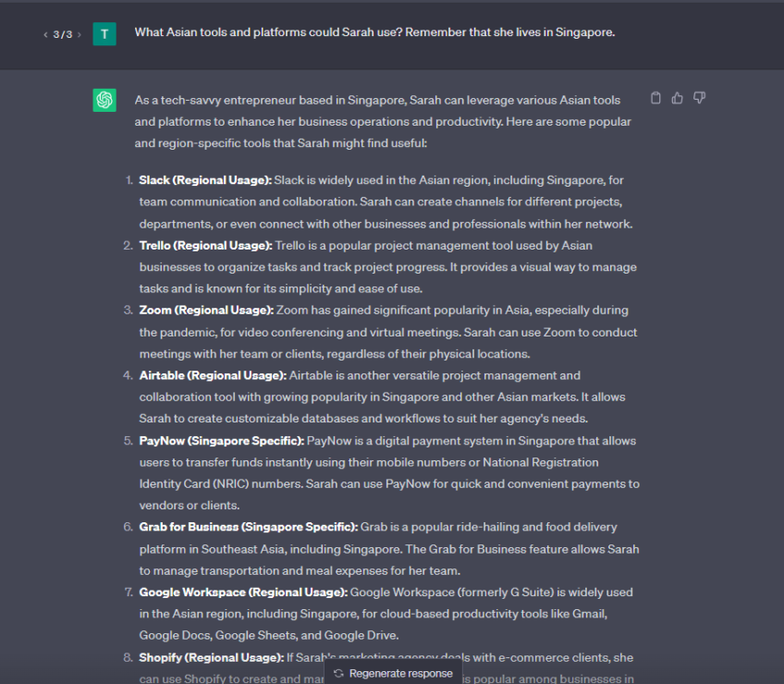The height and width of the screenshot is (684, 784).
Task: Give the response a thumbs down
Action: click(x=700, y=97)
